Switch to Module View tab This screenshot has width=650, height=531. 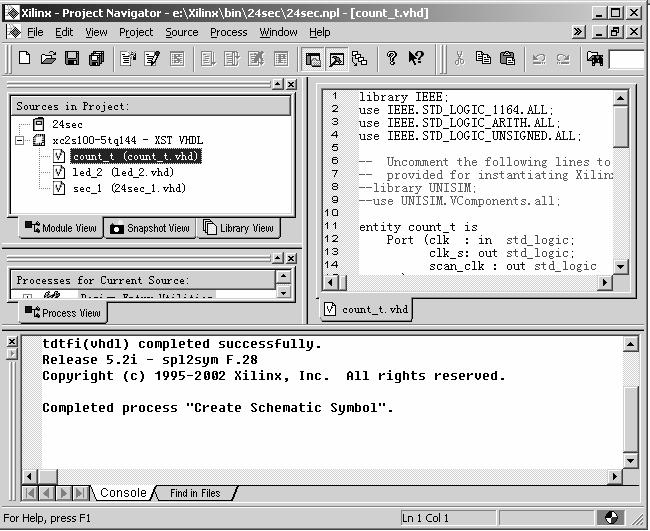[61, 228]
